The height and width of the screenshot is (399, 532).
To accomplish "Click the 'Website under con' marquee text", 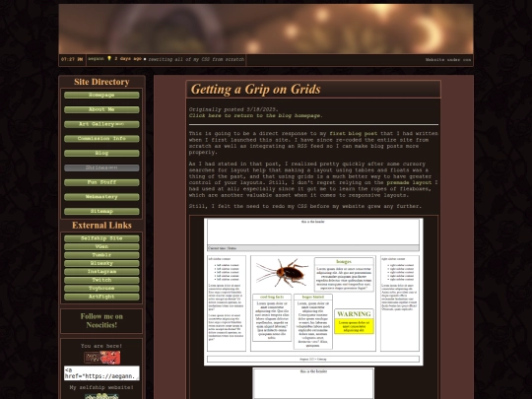I will 448,60.
